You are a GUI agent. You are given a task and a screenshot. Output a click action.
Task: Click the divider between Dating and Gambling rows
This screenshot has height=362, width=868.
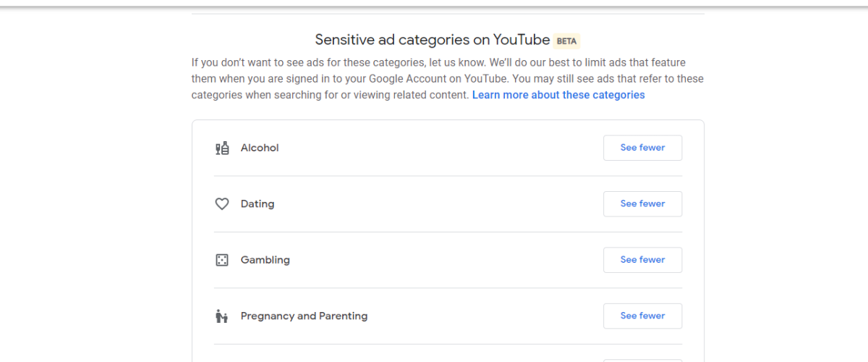coord(448,232)
